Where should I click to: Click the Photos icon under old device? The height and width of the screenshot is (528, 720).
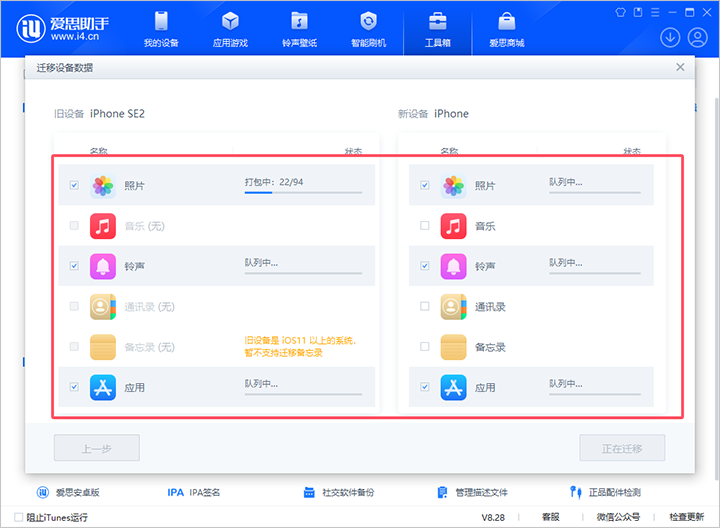[x=103, y=186]
